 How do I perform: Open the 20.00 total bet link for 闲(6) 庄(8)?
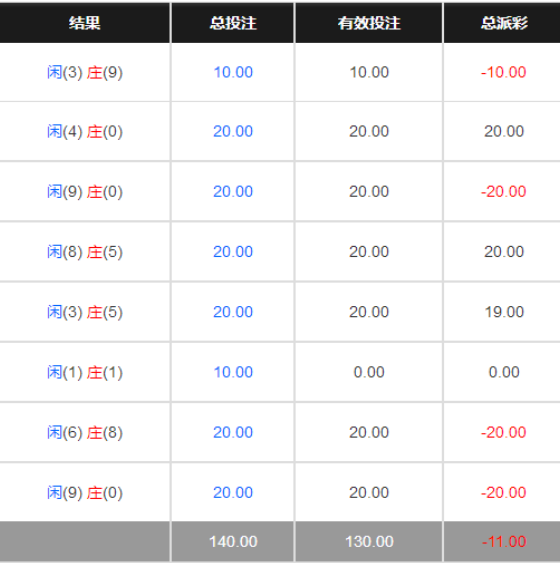[233, 432]
